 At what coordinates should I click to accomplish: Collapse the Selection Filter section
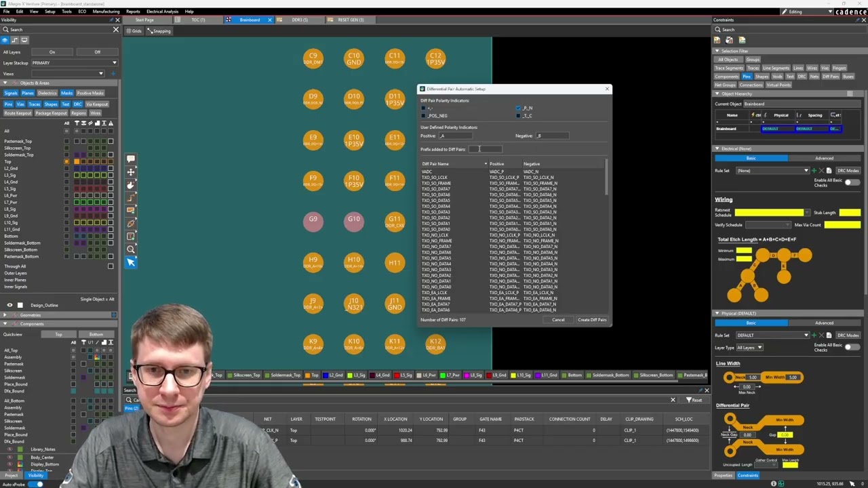[x=717, y=51]
